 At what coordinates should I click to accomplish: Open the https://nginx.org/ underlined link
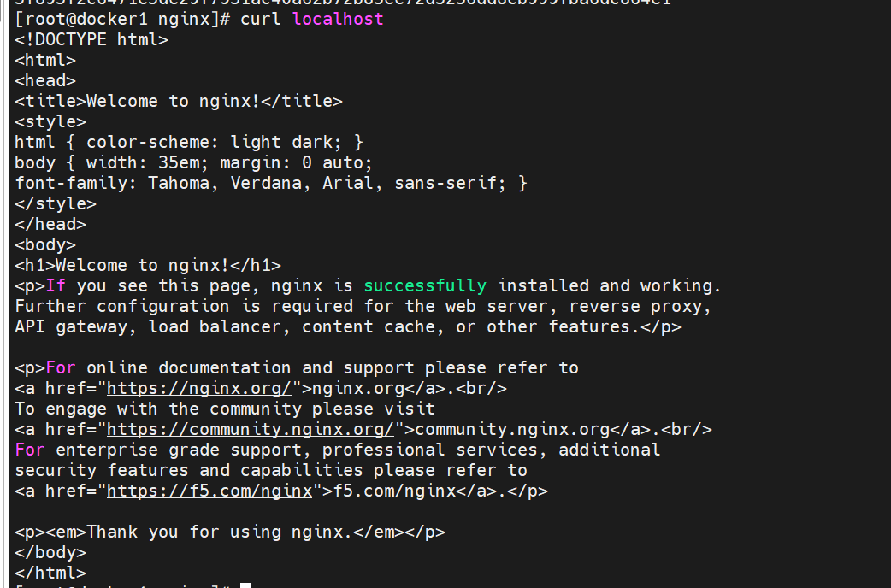click(199, 389)
